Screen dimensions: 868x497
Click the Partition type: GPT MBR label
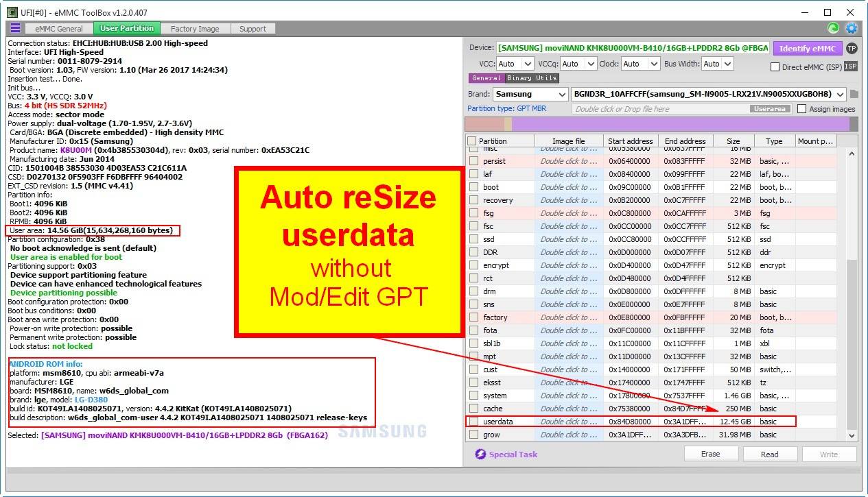click(x=506, y=108)
